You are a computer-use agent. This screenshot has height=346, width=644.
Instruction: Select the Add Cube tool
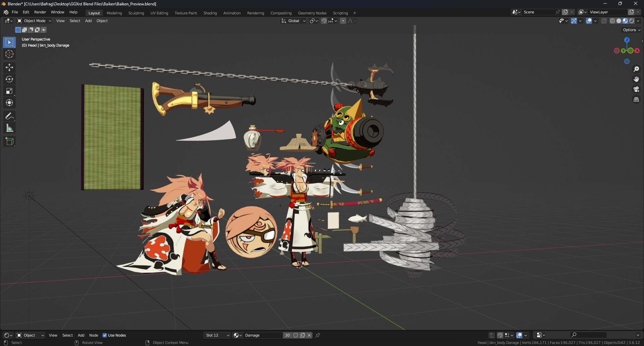(9, 141)
